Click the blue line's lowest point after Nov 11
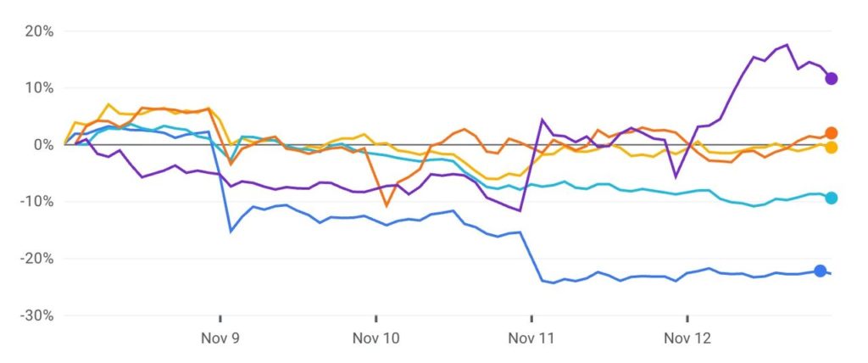 [x=554, y=282]
